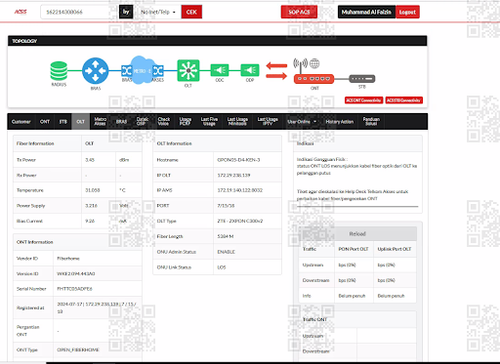Click the ODC splitter icon

tap(220, 70)
